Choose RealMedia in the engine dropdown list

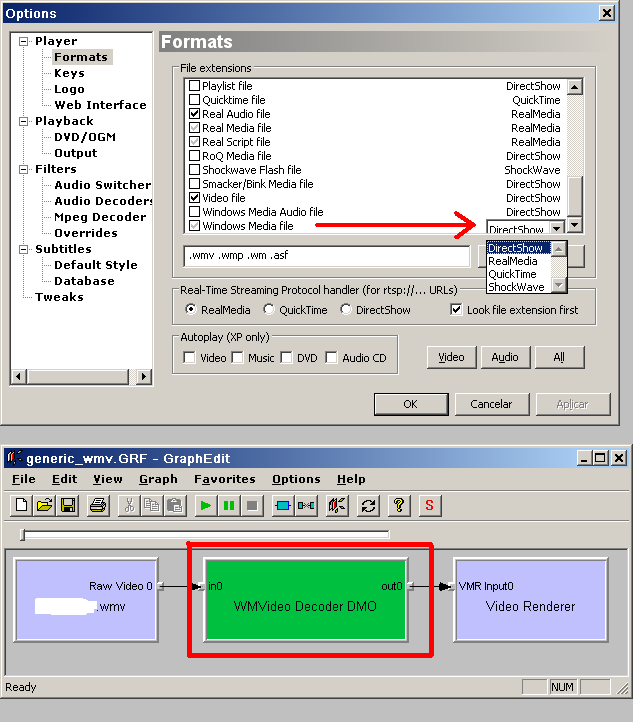518,261
